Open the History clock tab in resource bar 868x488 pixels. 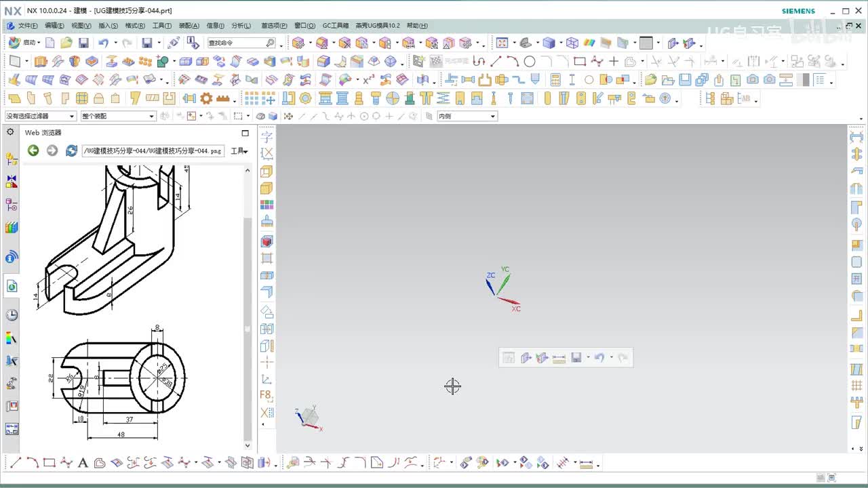click(12, 315)
